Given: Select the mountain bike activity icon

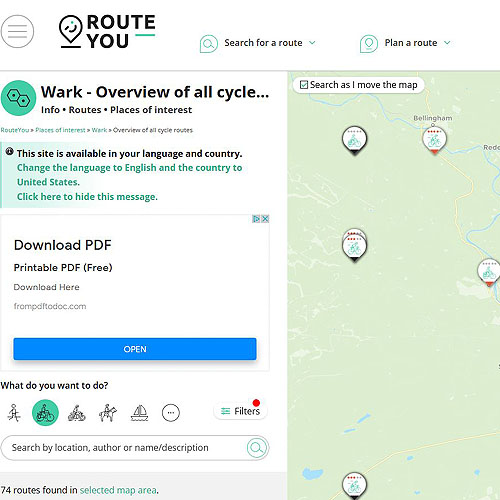Looking at the screenshot, I should pyautogui.click(x=77, y=413).
